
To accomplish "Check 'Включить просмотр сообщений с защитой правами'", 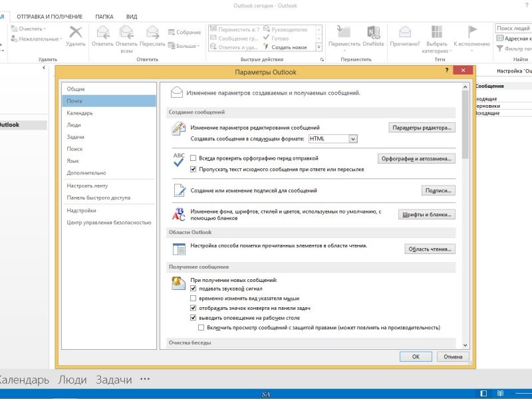I will pyautogui.click(x=201, y=327).
